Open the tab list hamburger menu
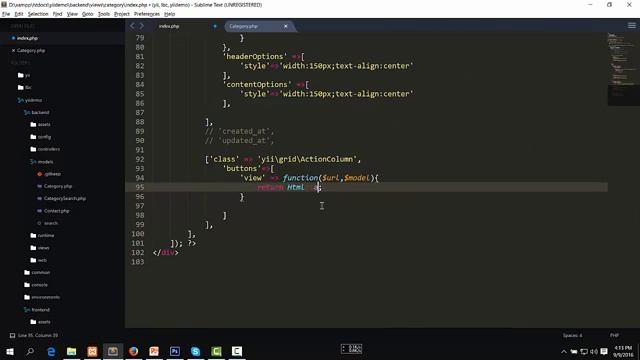The height and width of the screenshot is (360, 640). click(631, 26)
